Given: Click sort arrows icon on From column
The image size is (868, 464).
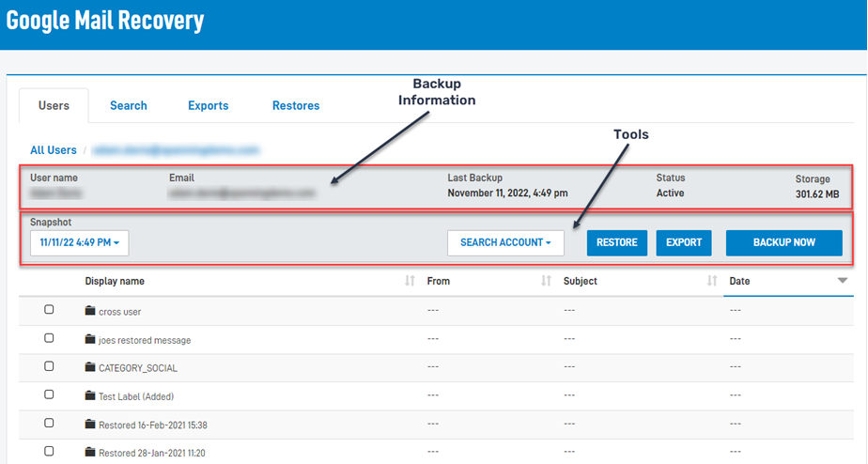Looking at the screenshot, I should [546, 281].
